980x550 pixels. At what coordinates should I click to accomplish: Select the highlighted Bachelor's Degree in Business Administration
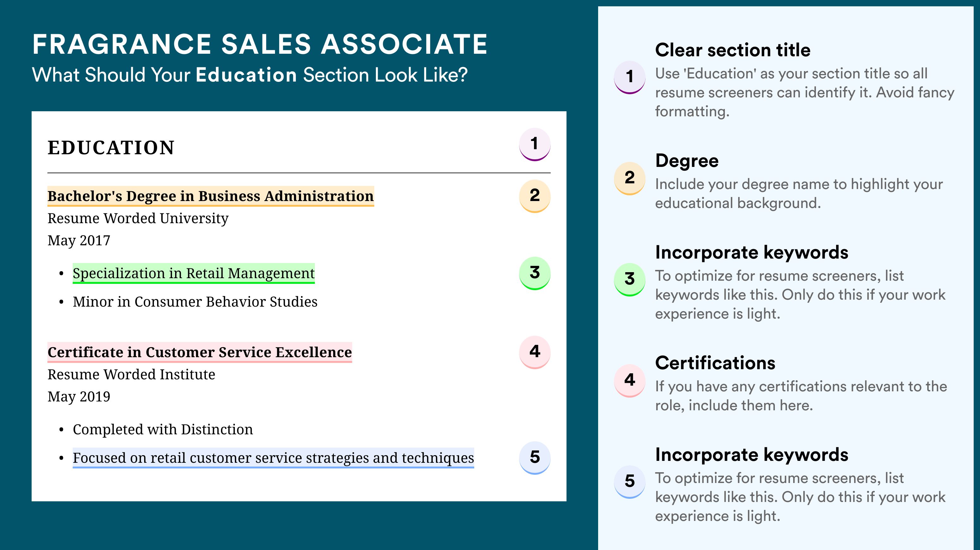[x=211, y=196]
